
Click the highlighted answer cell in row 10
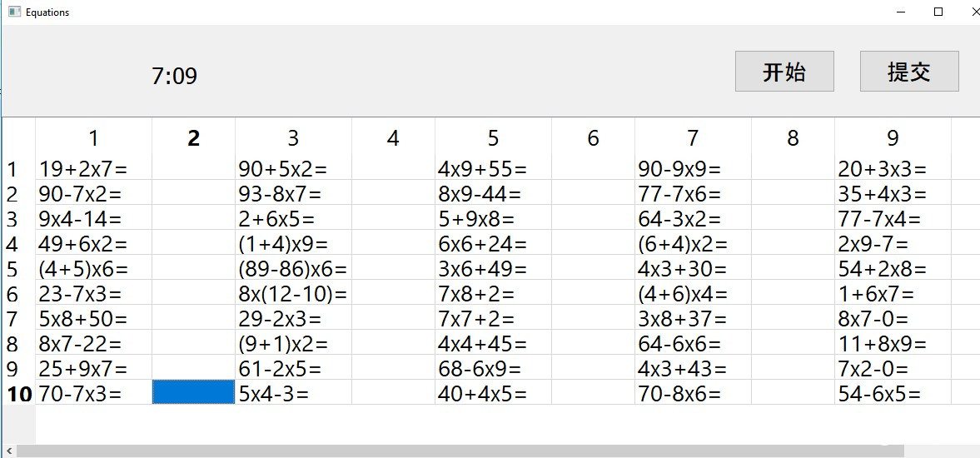(x=193, y=393)
